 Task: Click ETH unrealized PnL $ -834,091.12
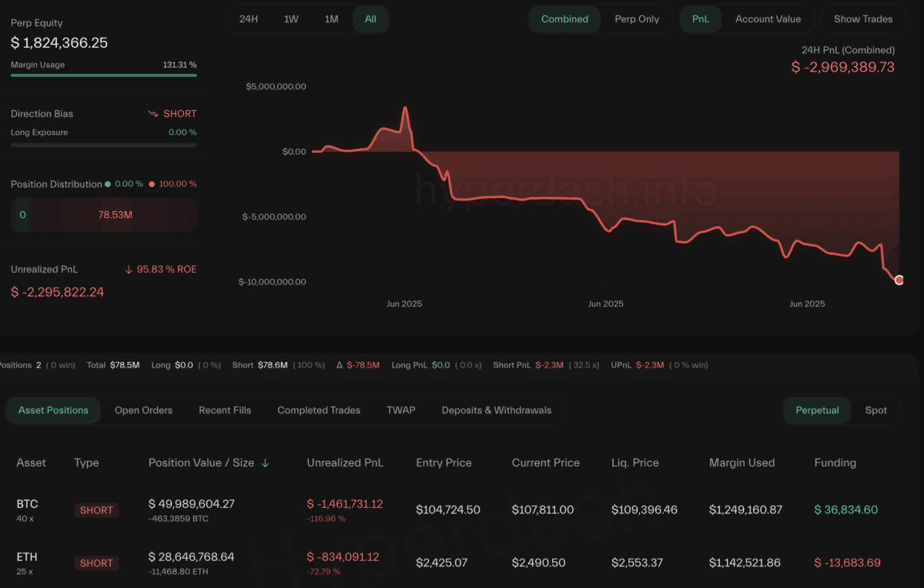[x=343, y=556]
